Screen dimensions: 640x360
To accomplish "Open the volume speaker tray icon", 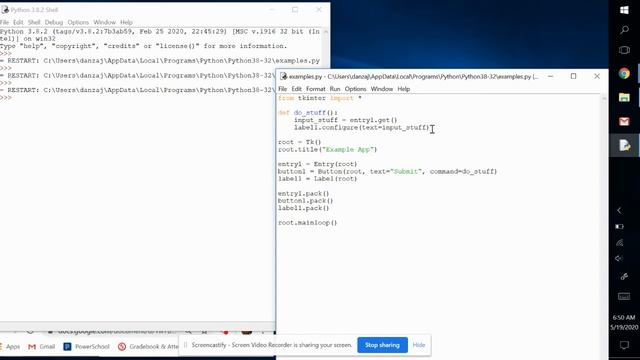I will click(619, 258).
